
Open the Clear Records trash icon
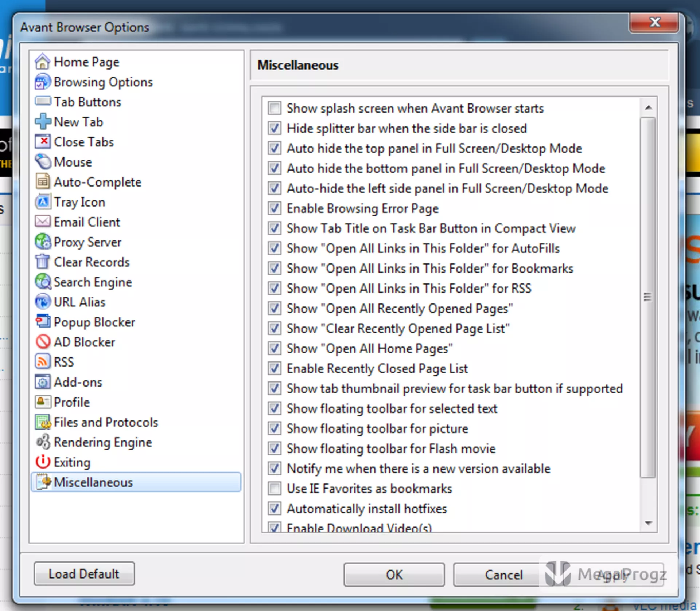point(43,262)
